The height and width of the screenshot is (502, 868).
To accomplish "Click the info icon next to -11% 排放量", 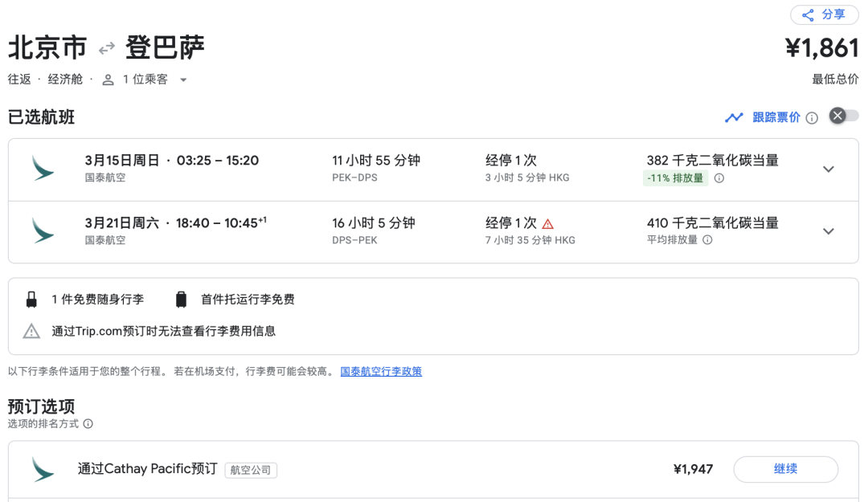I will tap(719, 178).
